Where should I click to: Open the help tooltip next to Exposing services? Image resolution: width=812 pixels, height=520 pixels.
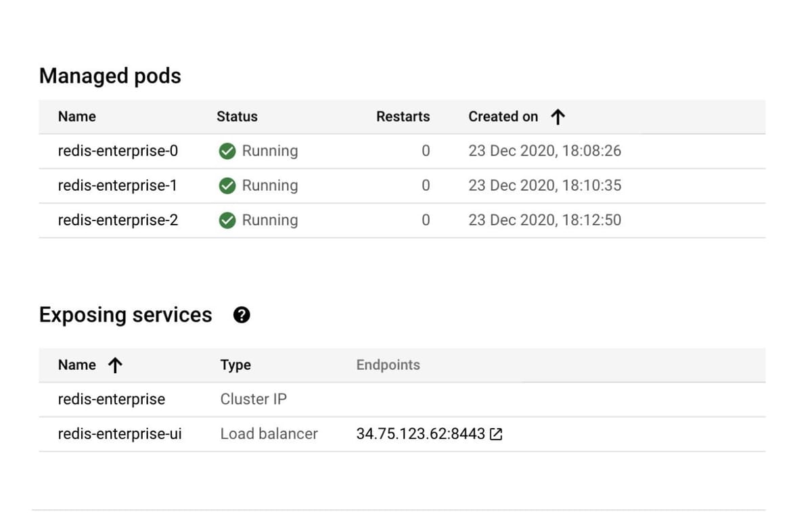pyautogui.click(x=241, y=314)
